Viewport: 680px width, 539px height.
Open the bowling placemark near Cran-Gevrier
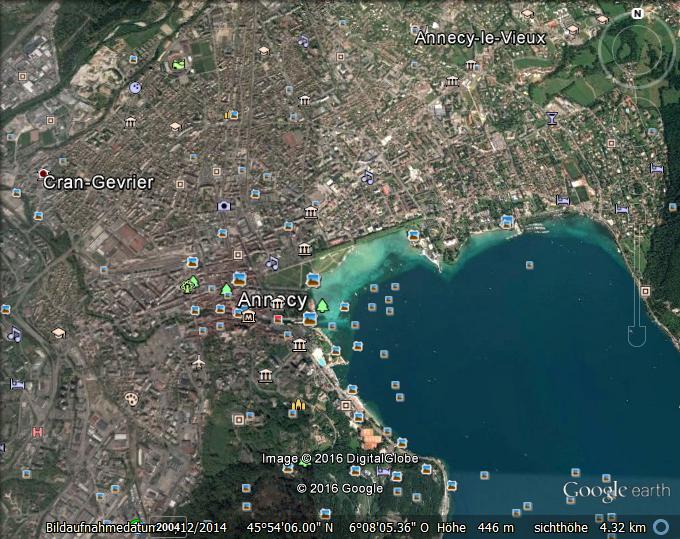click(x=135, y=87)
